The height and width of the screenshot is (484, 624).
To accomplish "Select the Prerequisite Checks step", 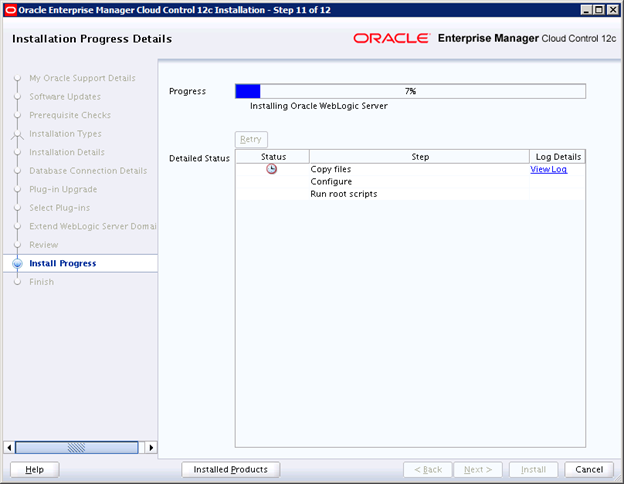I will (x=70, y=115).
